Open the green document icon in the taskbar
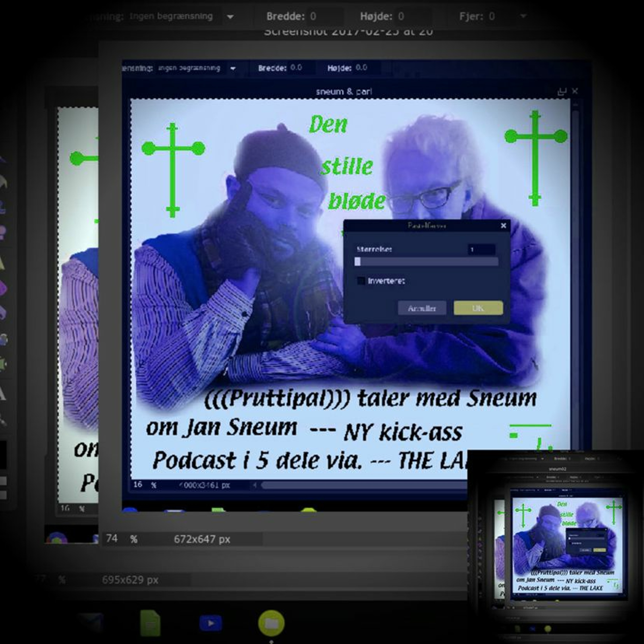This screenshot has height=644, width=644. [x=150, y=623]
